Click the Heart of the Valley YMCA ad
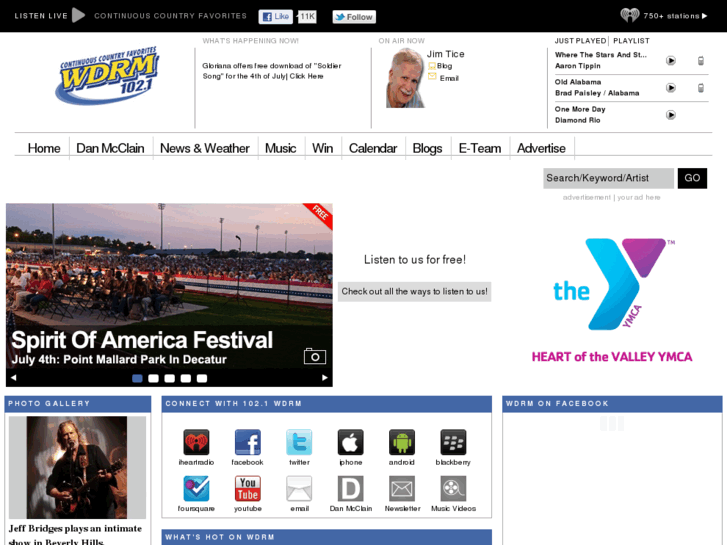Viewport: 727px width, 545px height. [612, 300]
